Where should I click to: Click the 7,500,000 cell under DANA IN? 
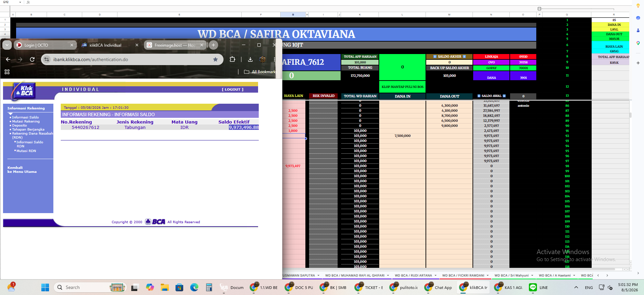coord(402,136)
